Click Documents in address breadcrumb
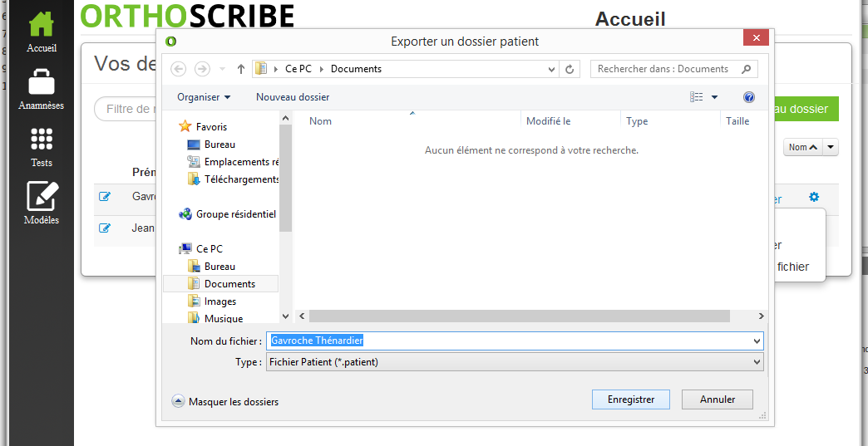This screenshot has height=446, width=868. 356,69
